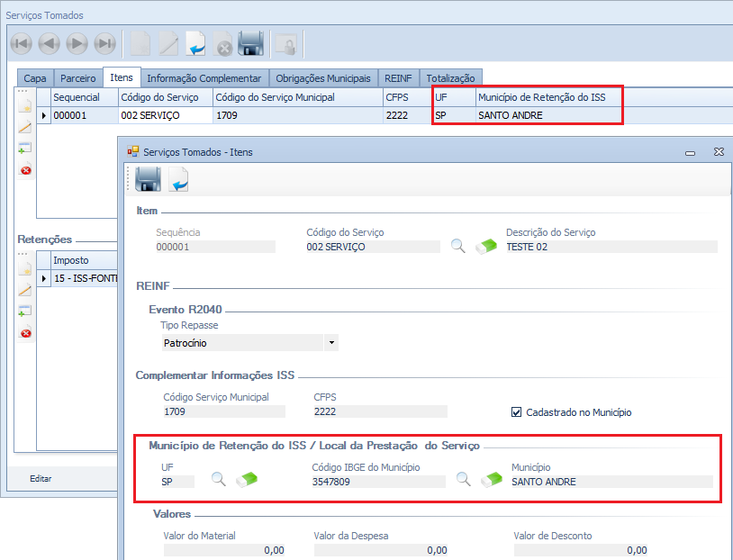Click undo arrow icon in main toolbar
The height and width of the screenshot is (560, 733).
click(195, 44)
